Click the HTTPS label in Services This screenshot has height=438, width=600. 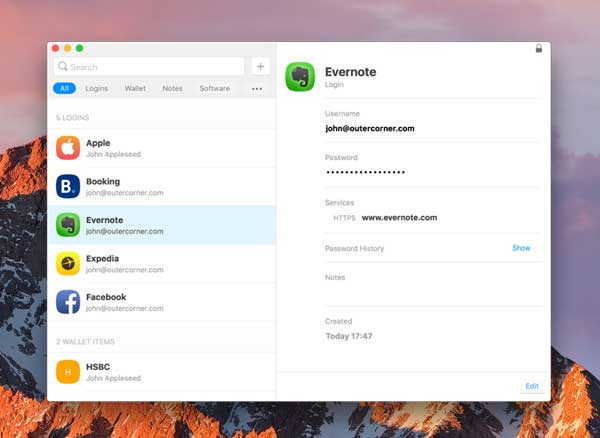coord(344,218)
